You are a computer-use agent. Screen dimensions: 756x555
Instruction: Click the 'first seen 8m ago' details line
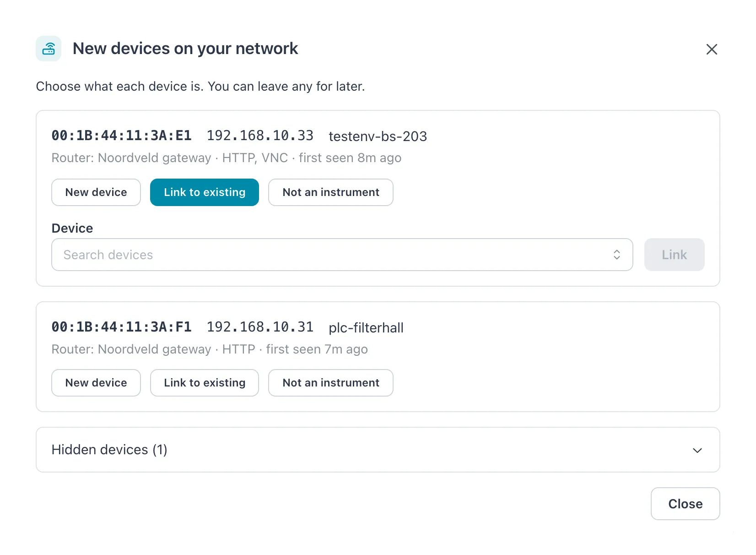pyautogui.click(x=227, y=158)
